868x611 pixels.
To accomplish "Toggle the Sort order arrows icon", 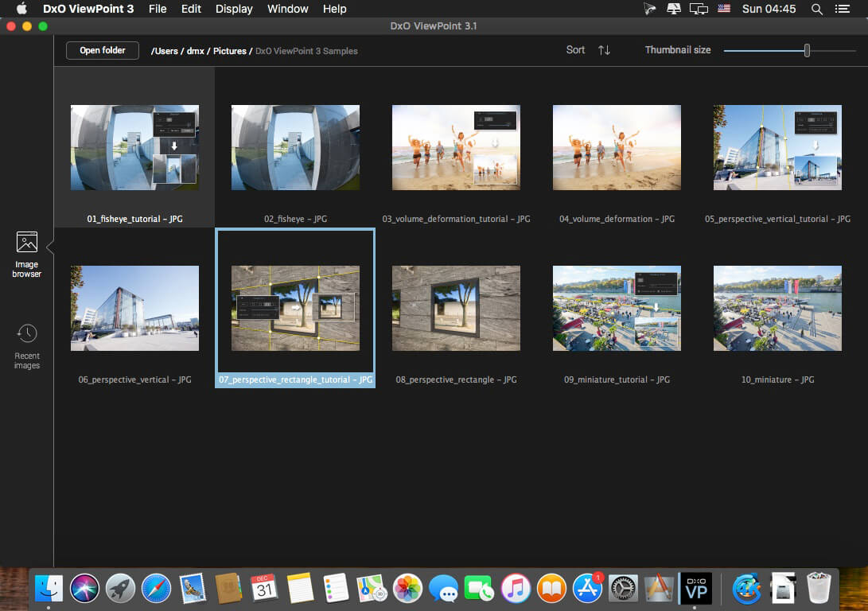I will pyautogui.click(x=604, y=50).
